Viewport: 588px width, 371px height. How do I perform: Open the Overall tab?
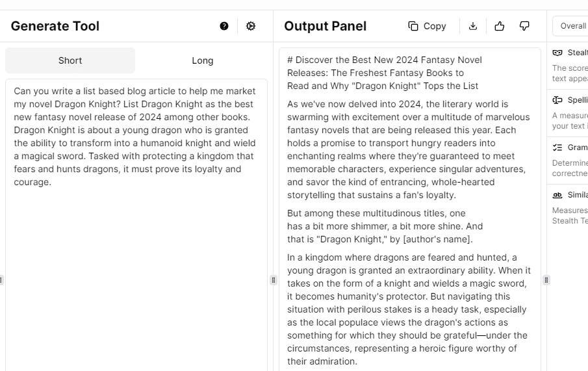(572, 26)
